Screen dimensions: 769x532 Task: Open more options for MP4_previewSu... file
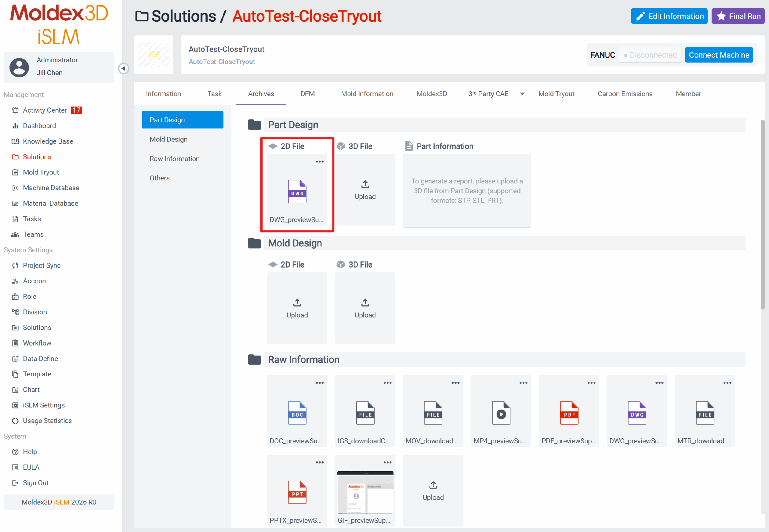point(524,383)
